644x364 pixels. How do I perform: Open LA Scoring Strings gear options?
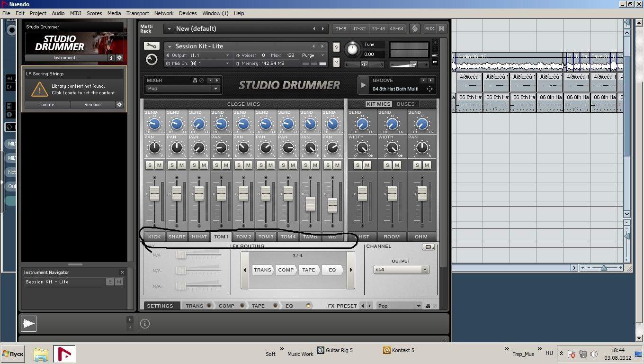point(119,105)
